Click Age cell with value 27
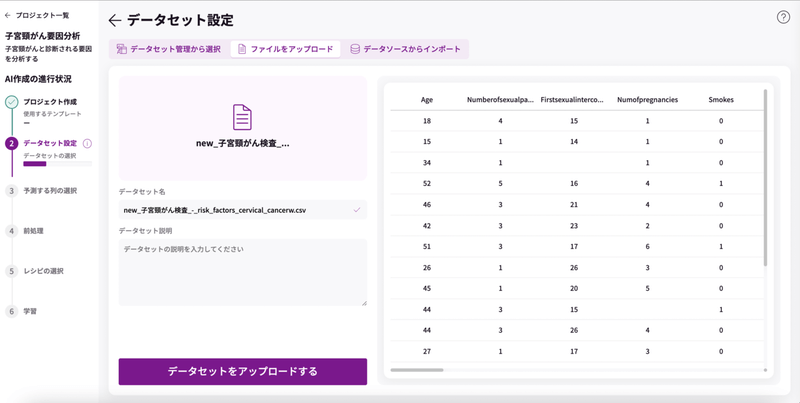 pos(427,351)
